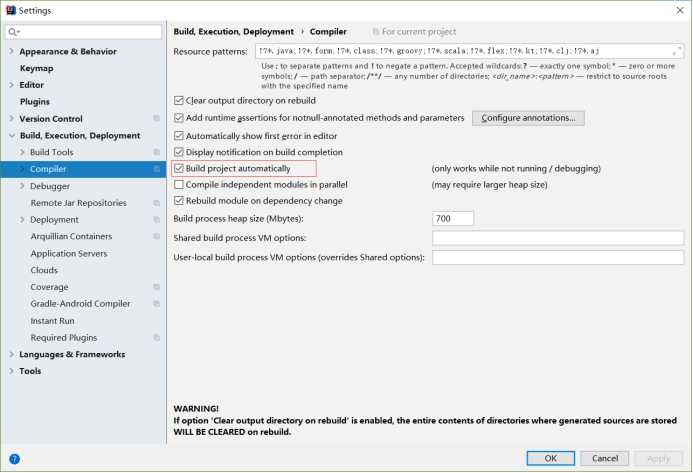Click the search magnifier icon in settings
The height and width of the screenshot is (473, 693).
pyautogui.click(x=13, y=32)
